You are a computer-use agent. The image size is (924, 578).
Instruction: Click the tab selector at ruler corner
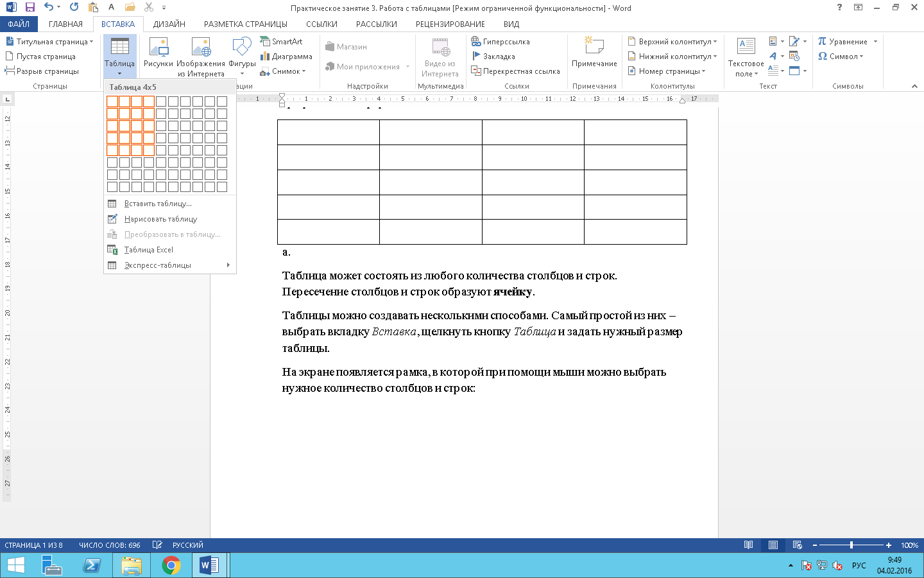tap(7, 99)
